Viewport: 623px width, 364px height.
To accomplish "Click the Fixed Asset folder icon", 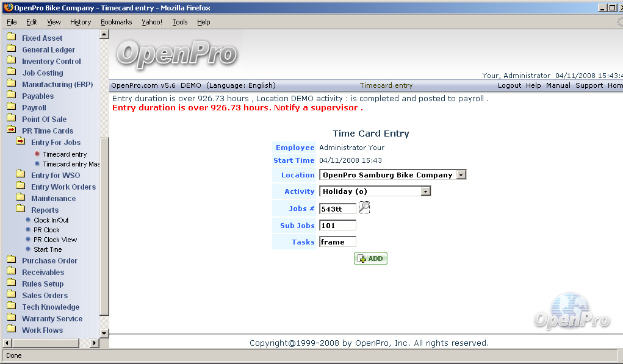I will 11,38.
